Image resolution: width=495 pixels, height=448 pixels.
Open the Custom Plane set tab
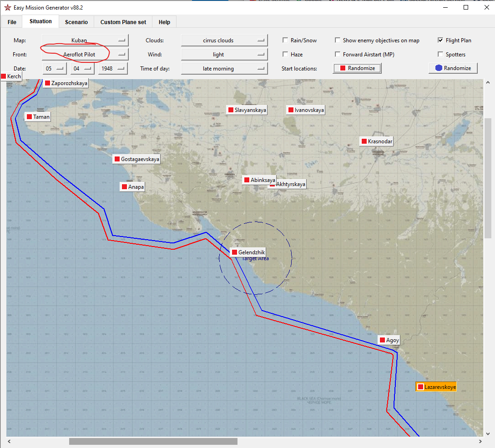[x=123, y=22]
